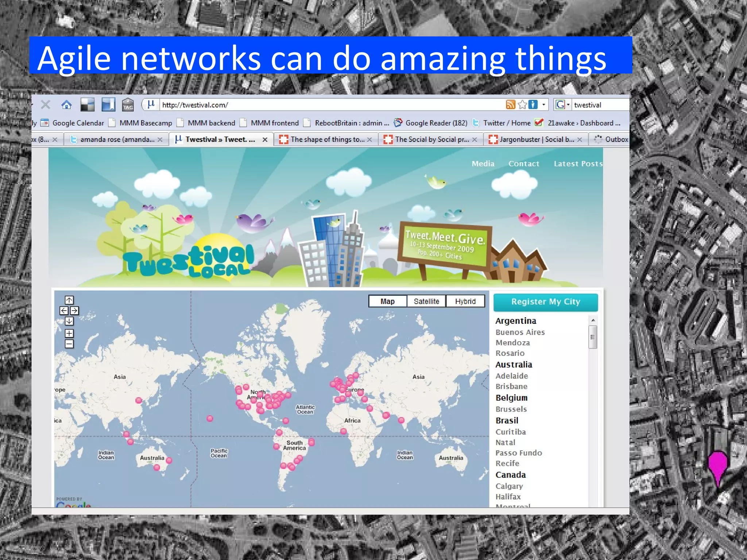Open the address bar dropdown arrow
Viewport: 747px width, 560px height.
point(543,105)
